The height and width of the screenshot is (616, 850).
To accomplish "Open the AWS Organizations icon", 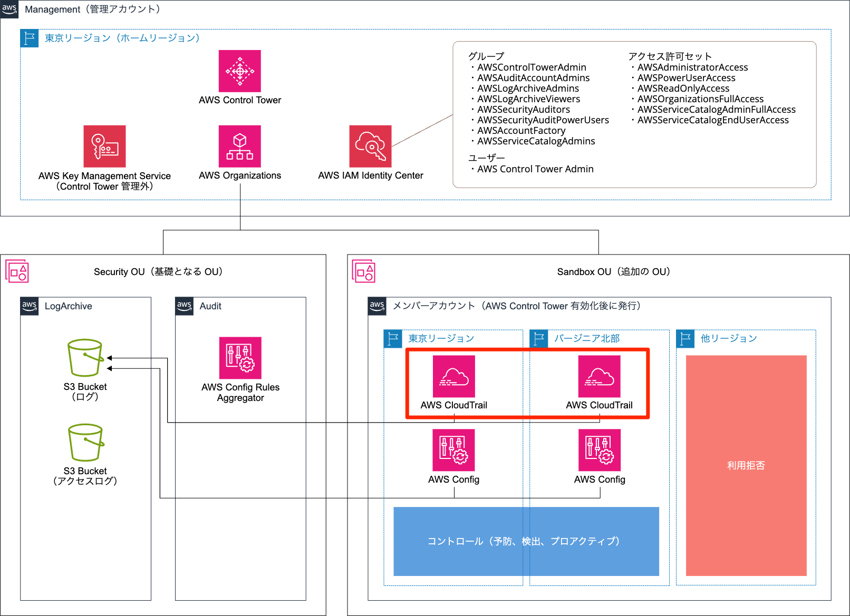I will 240,146.
